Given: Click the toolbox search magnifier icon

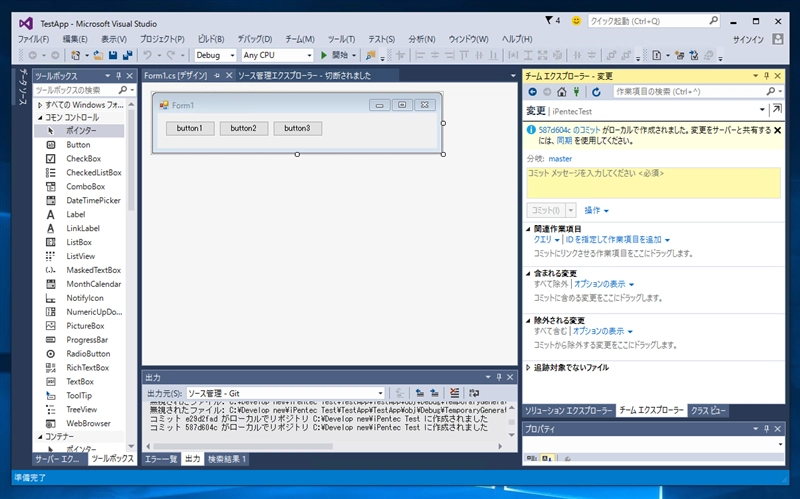Looking at the screenshot, I should click(x=122, y=90).
